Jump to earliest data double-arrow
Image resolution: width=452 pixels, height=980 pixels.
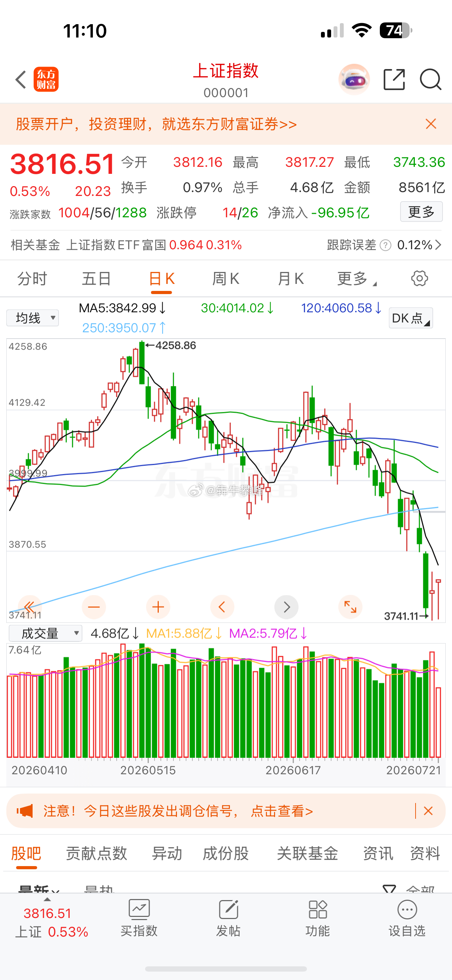(x=29, y=607)
